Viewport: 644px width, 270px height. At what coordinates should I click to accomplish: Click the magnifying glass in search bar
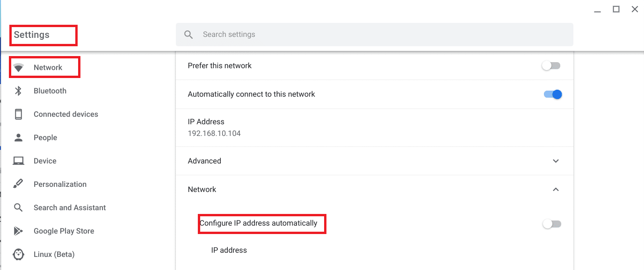click(x=188, y=34)
